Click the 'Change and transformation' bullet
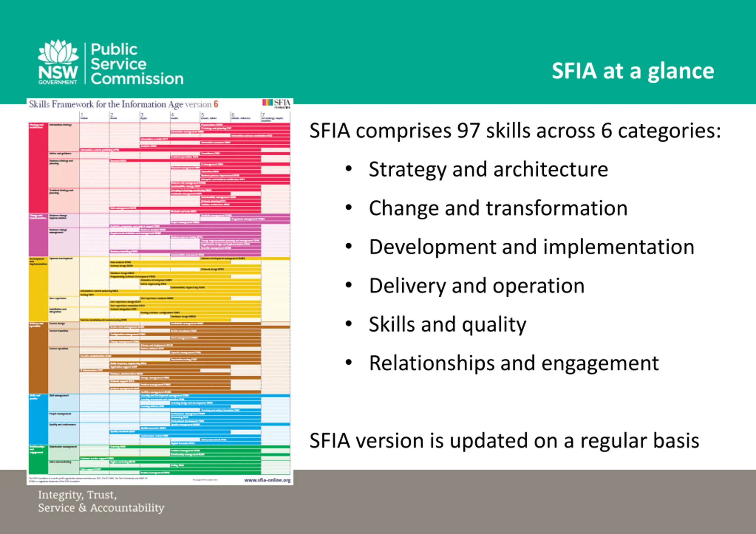756x534 pixels. click(x=498, y=208)
